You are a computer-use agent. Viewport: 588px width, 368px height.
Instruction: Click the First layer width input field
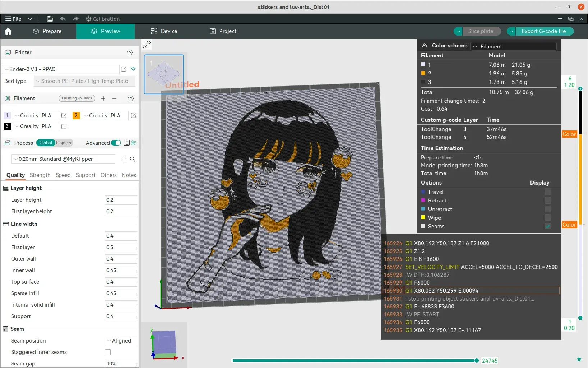[121, 247]
